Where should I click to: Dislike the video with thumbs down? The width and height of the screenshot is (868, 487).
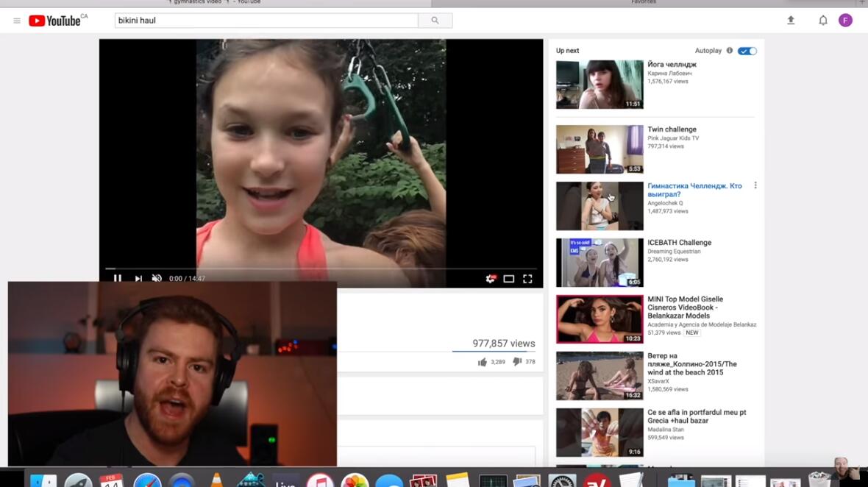[517, 362]
